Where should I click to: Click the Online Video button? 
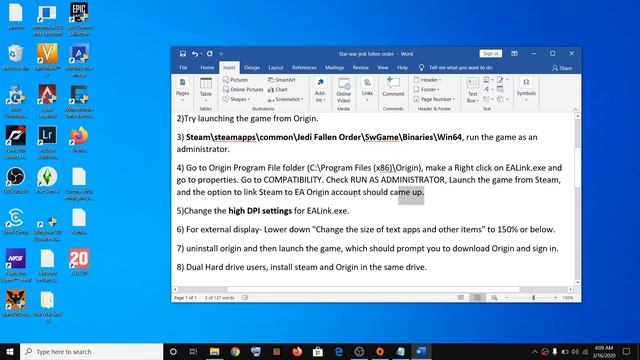point(344,90)
